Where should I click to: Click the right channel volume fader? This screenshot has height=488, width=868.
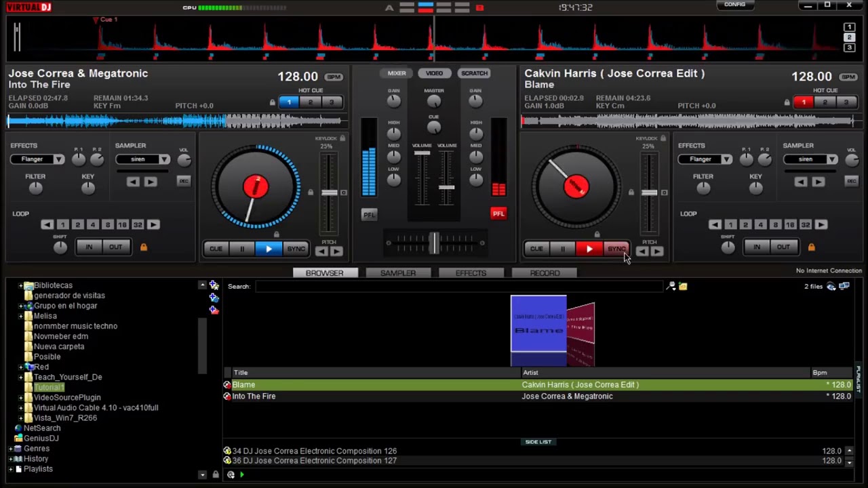pos(446,187)
